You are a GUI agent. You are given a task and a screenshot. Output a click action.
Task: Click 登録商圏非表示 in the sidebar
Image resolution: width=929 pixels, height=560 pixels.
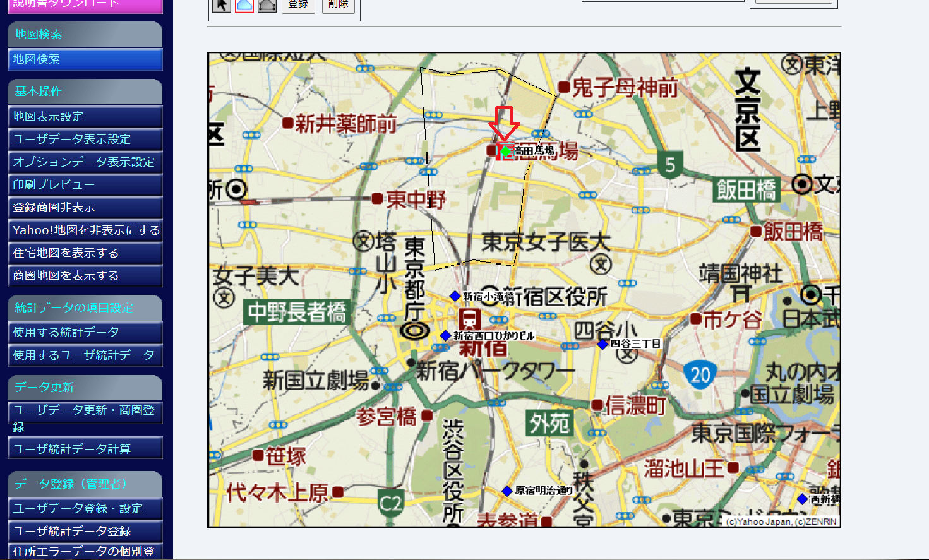pos(85,208)
